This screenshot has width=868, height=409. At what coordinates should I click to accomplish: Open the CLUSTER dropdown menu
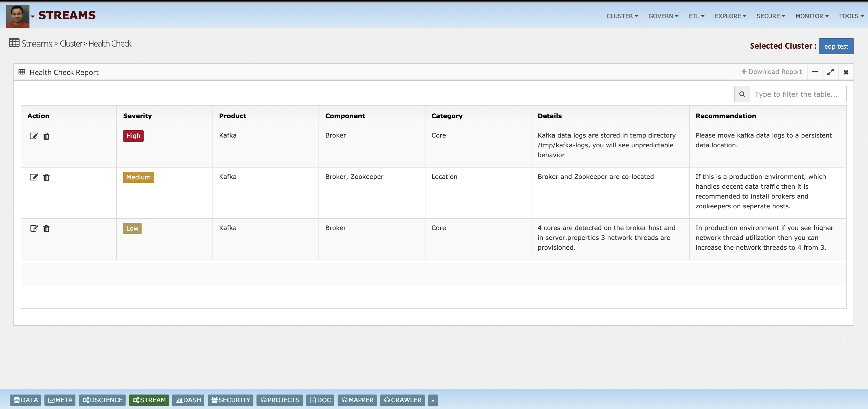[x=622, y=16]
